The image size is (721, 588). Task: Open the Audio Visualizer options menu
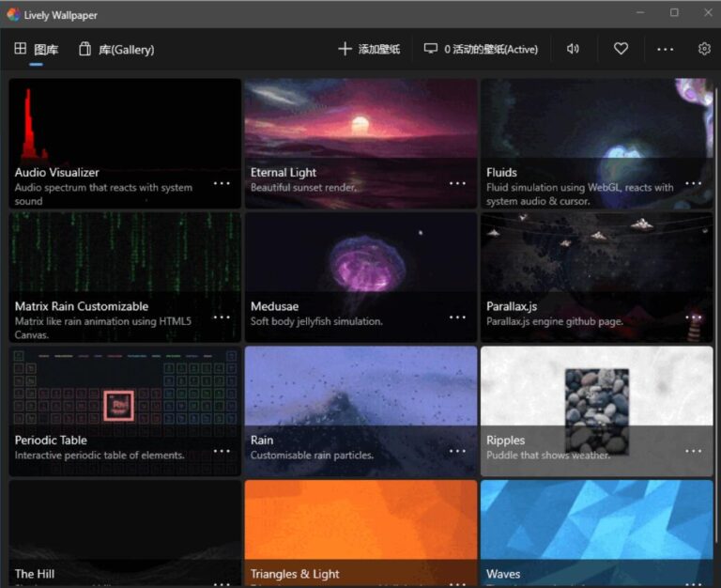222,183
